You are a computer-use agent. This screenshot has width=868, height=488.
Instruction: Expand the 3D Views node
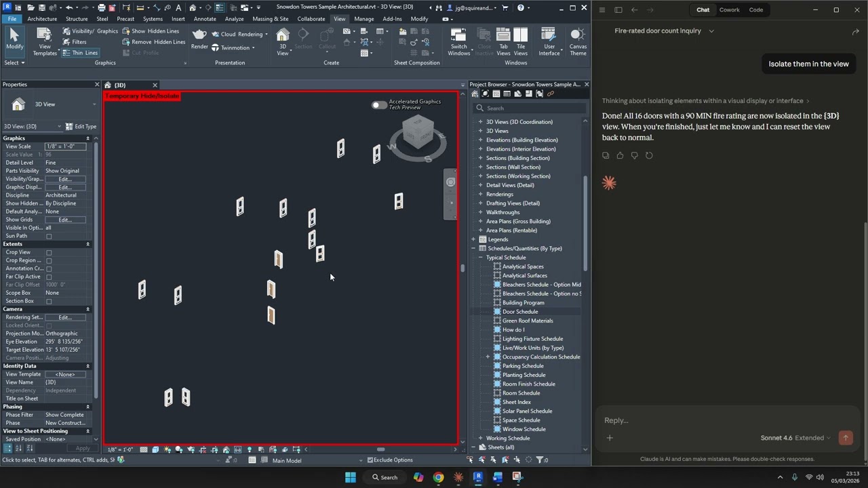click(x=481, y=131)
